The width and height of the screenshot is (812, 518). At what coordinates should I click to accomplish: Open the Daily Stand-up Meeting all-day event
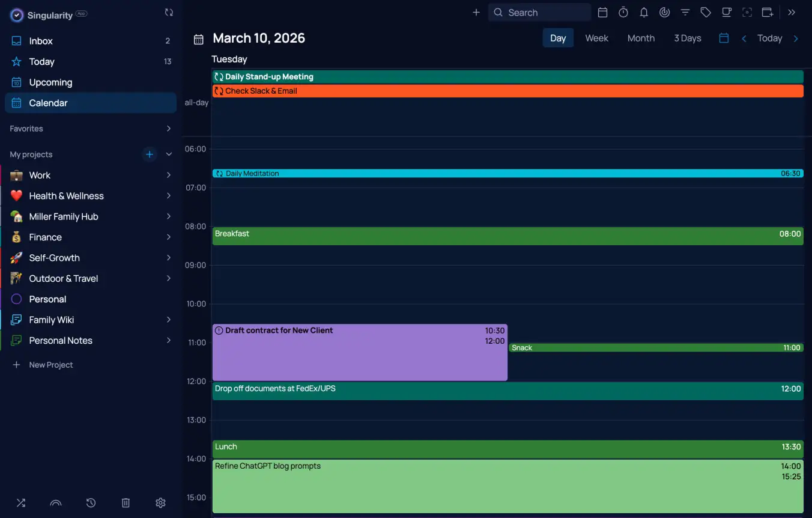(507, 77)
